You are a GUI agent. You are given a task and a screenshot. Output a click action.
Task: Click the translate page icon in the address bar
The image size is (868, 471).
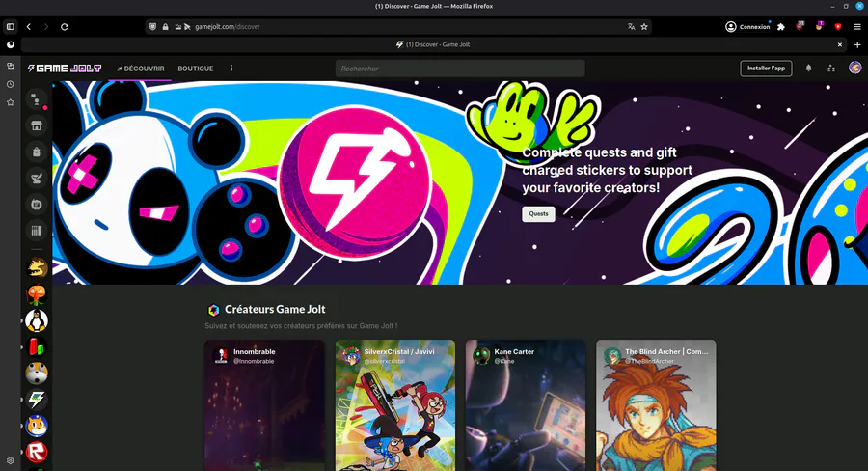pyautogui.click(x=631, y=27)
